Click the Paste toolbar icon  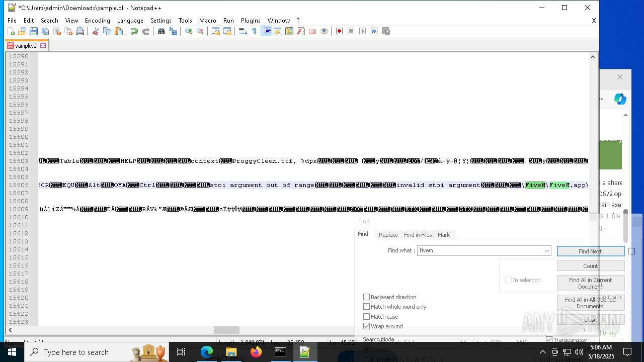click(119, 31)
